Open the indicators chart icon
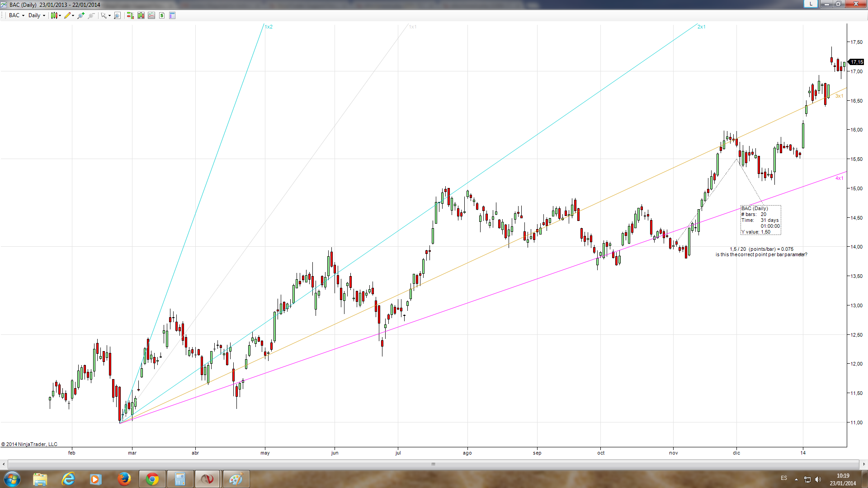The height and width of the screenshot is (488, 868). [x=151, y=15]
